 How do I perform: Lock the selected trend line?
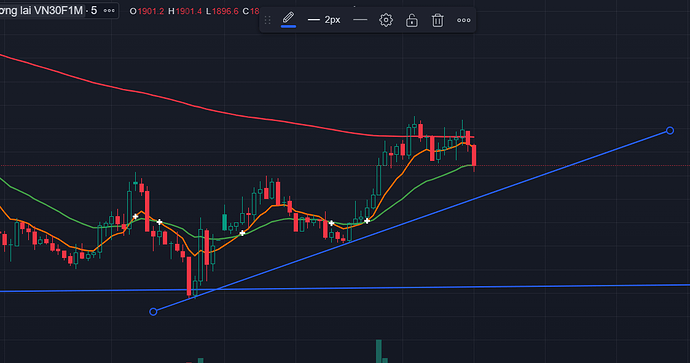click(x=411, y=20)
